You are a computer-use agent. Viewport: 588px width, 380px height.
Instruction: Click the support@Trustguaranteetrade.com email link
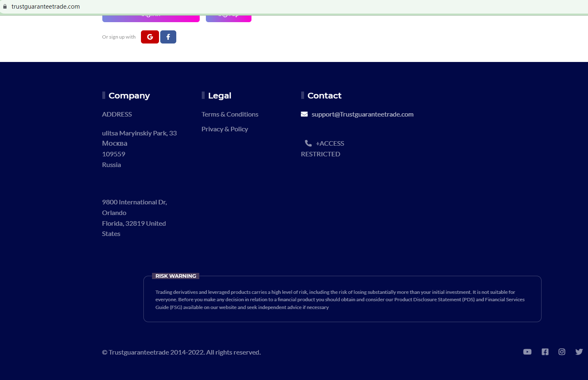(362, 114)
